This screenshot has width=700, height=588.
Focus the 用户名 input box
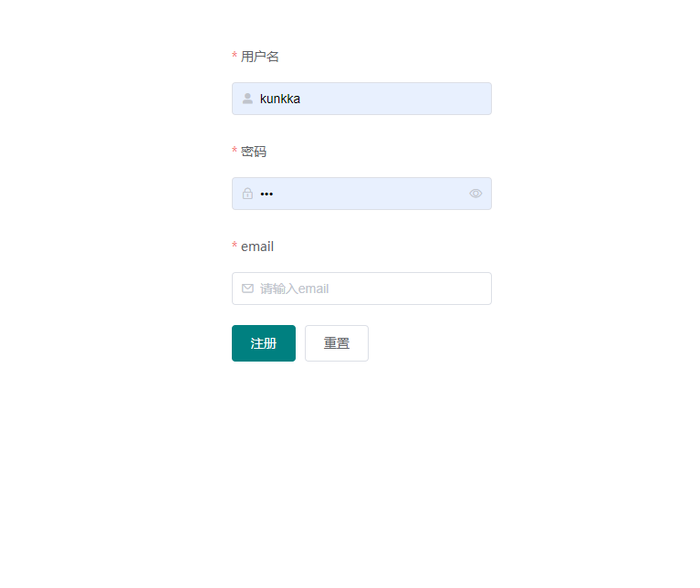coord(361,99)
